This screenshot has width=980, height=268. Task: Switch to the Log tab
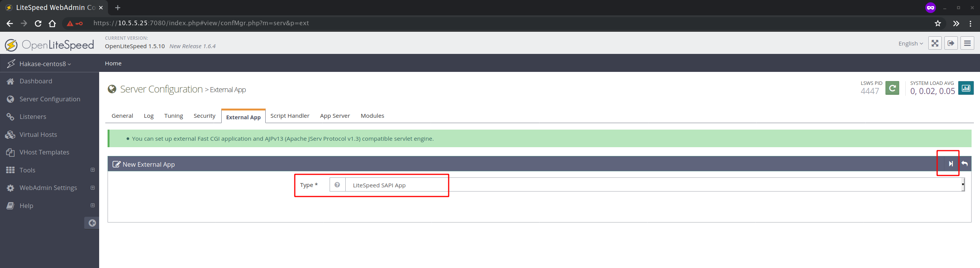(149, 116)
